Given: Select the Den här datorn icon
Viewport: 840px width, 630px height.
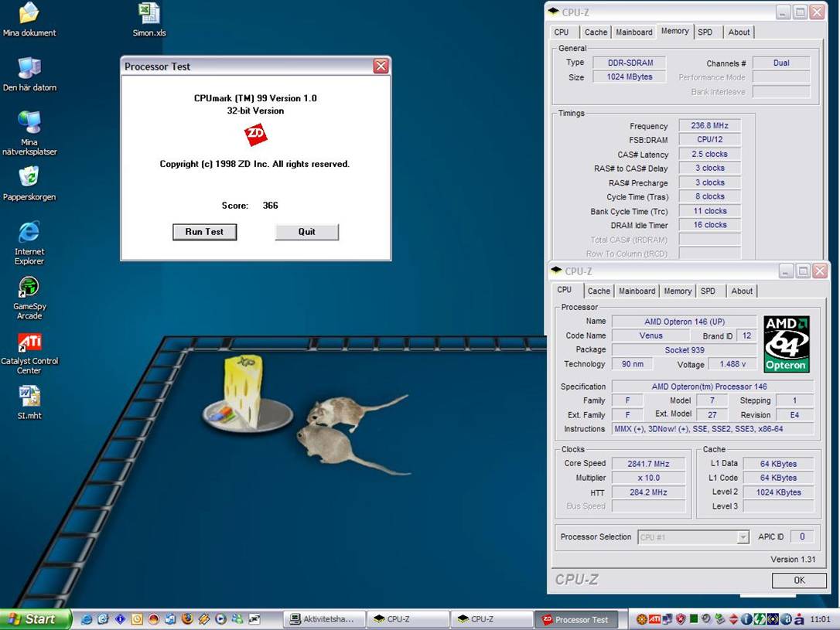Looking at the screenshot, I should coord(29,74).
